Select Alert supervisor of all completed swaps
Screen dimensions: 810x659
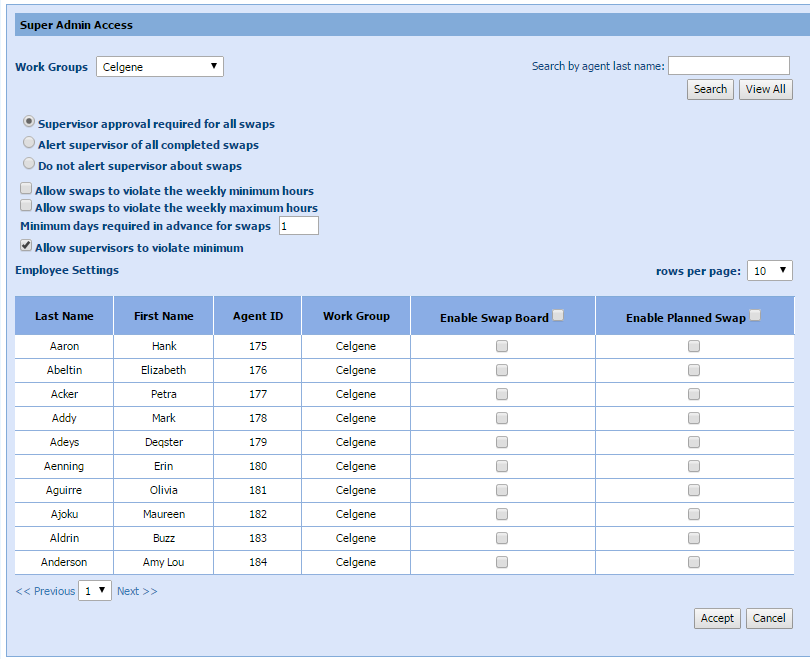[x=29, y=143]
